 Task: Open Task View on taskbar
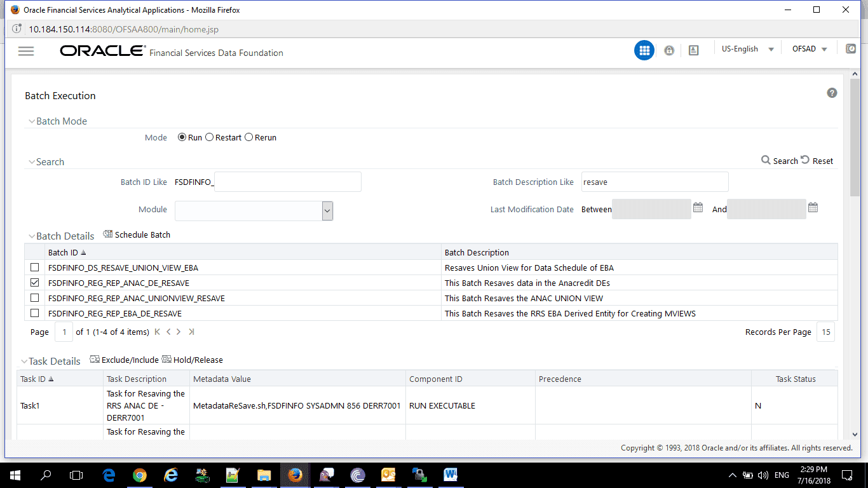click(76, 475)
